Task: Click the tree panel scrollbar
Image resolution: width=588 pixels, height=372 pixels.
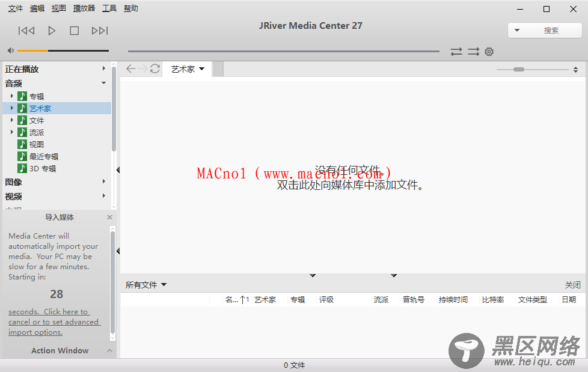Action: point(114,109)
